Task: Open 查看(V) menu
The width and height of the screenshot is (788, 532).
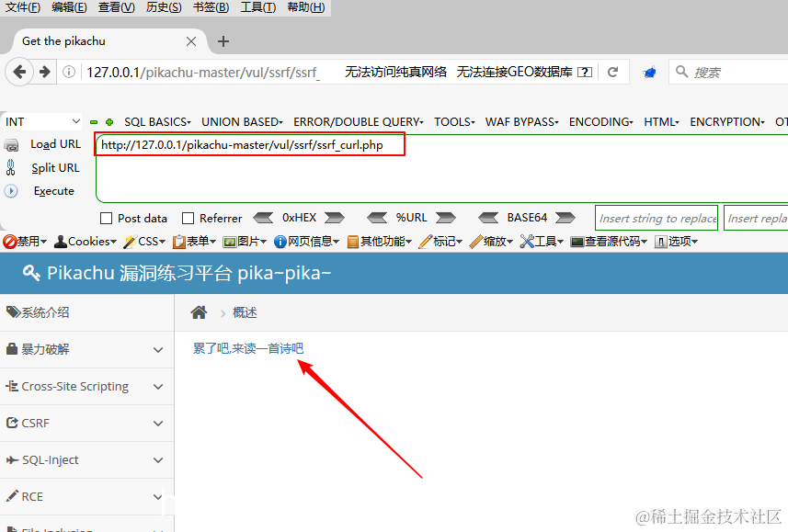Action: coord(117,7)
